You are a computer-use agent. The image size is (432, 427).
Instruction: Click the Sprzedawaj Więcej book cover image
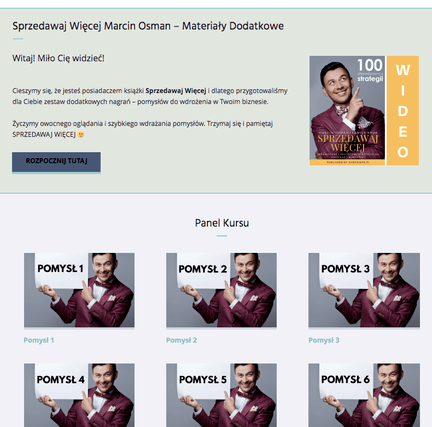(347, 110)
